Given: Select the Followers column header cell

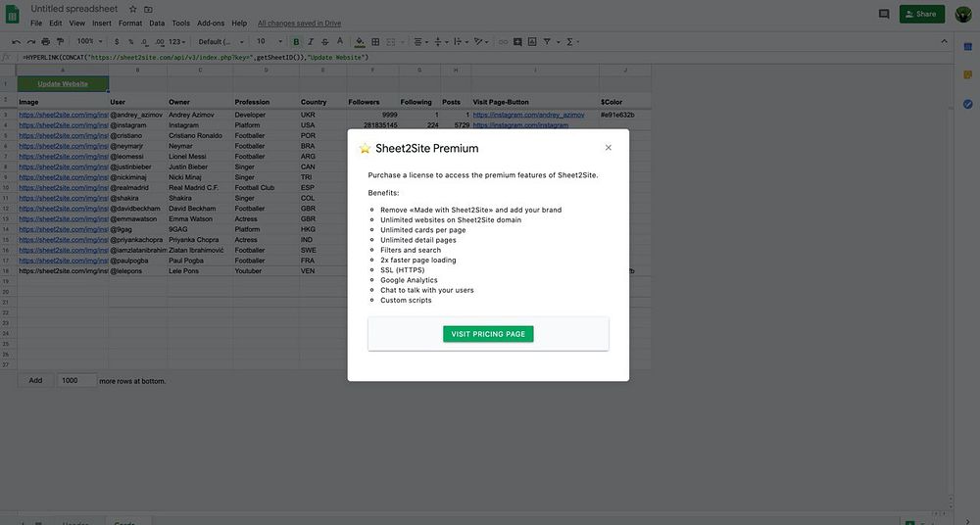Looking at the screenshot, I should pyautogui.click(x=373, y=102).
